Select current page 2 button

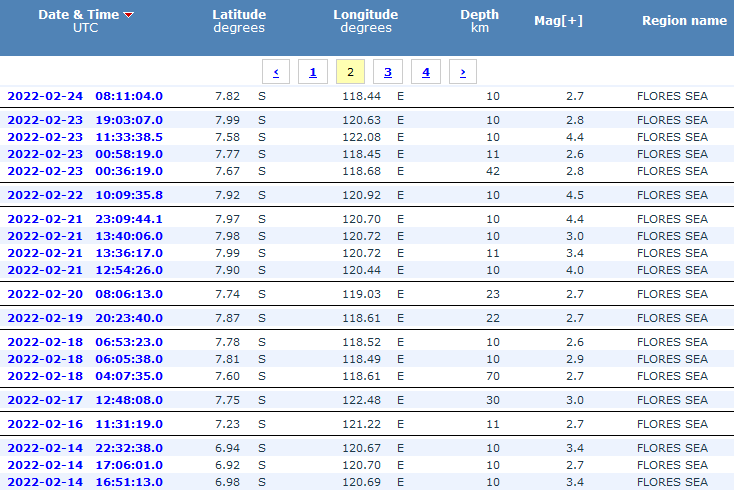pos(350,72)
